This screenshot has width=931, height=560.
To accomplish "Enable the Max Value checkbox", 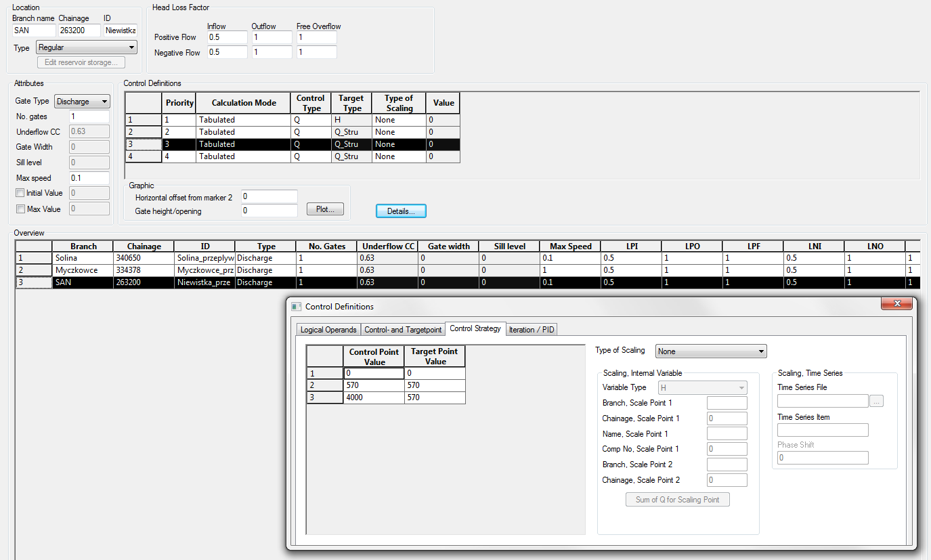I will (20, 209).
